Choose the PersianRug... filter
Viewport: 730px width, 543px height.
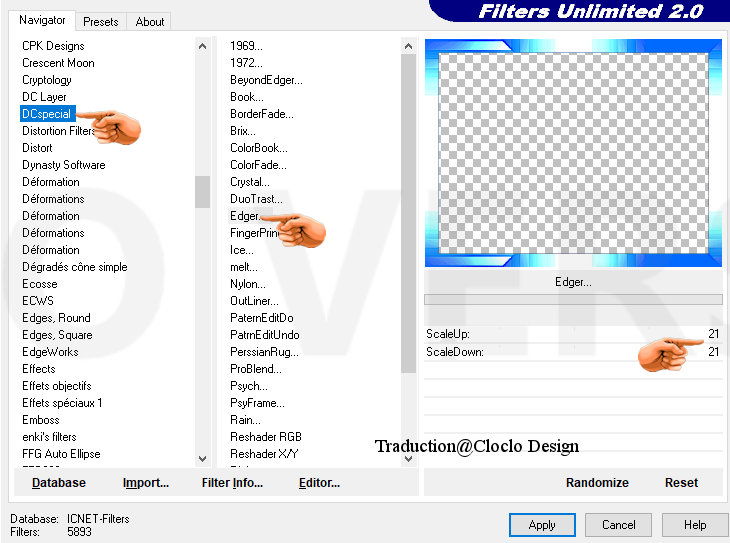264,352
